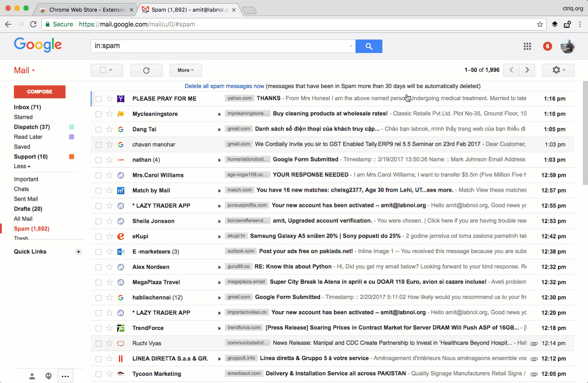Viewport: 588px width, 383px height.
Task: Click the refresh mail button
Action: 146,70
